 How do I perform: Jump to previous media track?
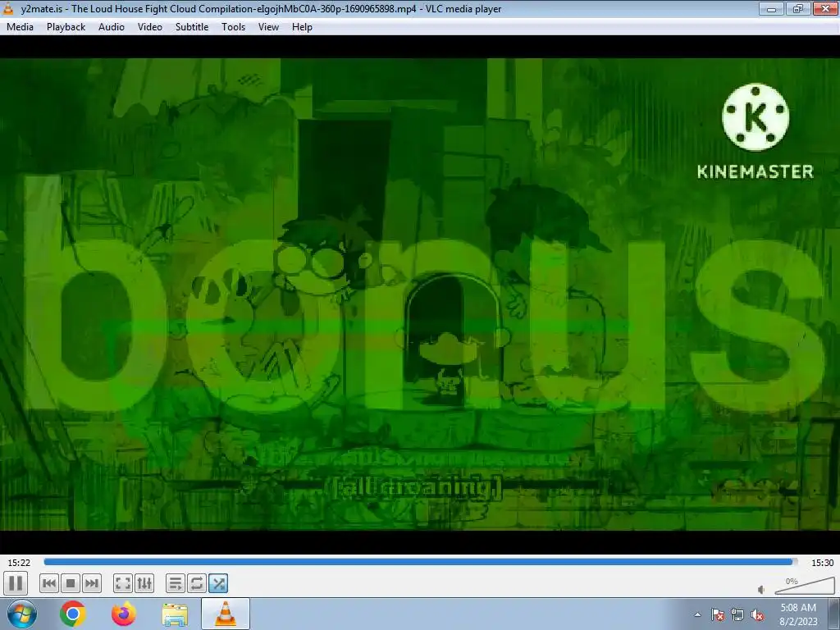(49, 583)
